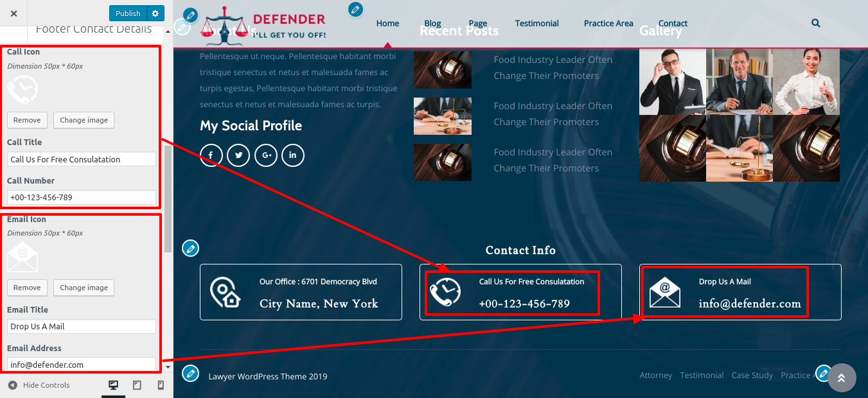
Task: Click the Call Icon phone image in sidebar
Action: pos(22,90)
